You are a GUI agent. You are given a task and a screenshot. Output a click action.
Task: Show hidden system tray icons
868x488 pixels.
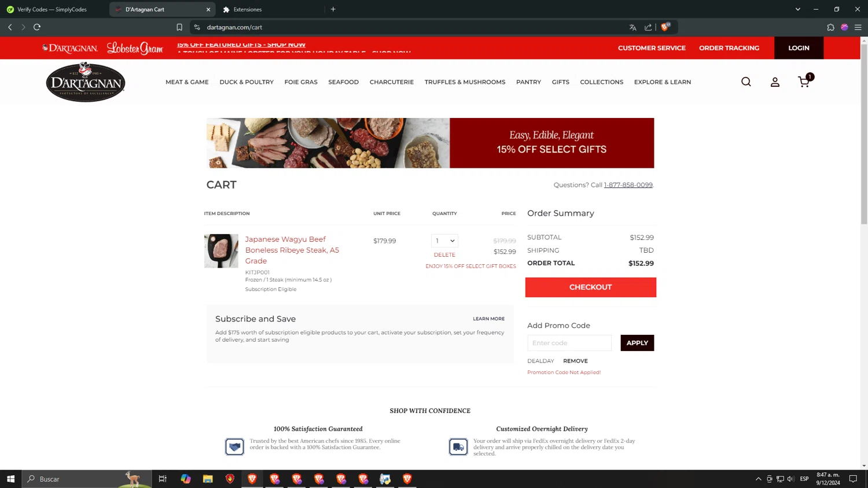[758, 479]
